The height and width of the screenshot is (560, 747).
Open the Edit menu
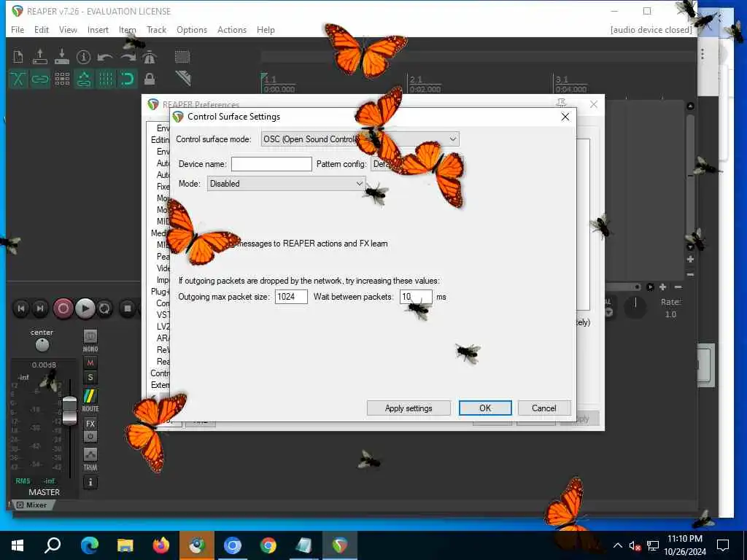[42, 29]
